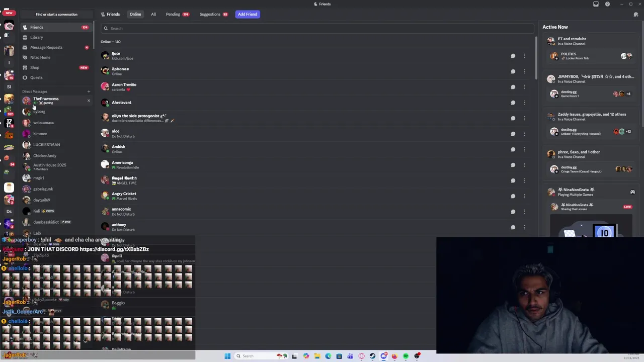The image size is (644, 362).
Task: Open the Inbox icon in title bar
Action: click(x=596, y=4)
